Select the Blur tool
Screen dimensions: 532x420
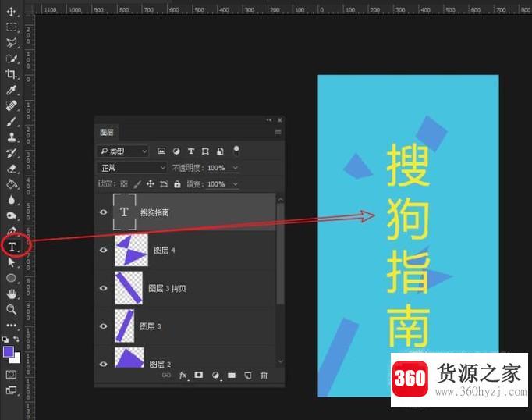pos(11,200)
